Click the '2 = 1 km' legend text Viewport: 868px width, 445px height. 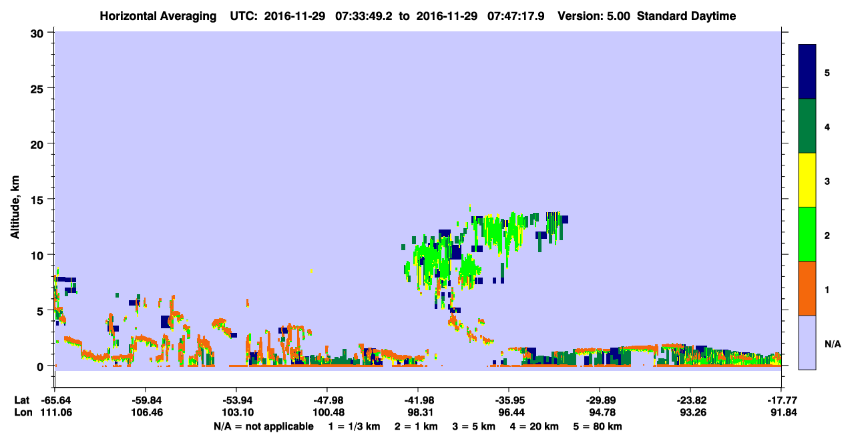(415, 426)
